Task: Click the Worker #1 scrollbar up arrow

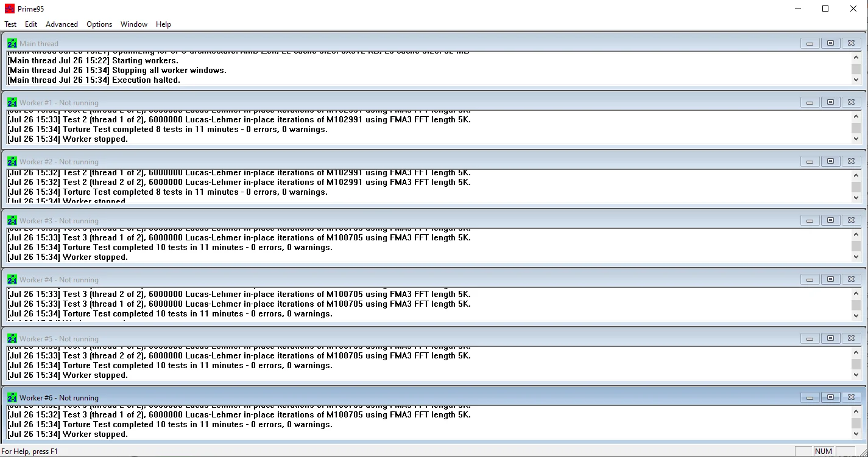Action: 856,116
